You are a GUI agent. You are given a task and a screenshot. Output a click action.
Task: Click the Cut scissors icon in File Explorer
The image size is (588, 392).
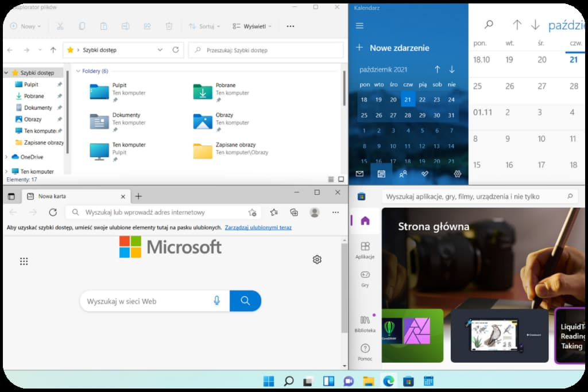pyautogui.click(x=60, y=26)
